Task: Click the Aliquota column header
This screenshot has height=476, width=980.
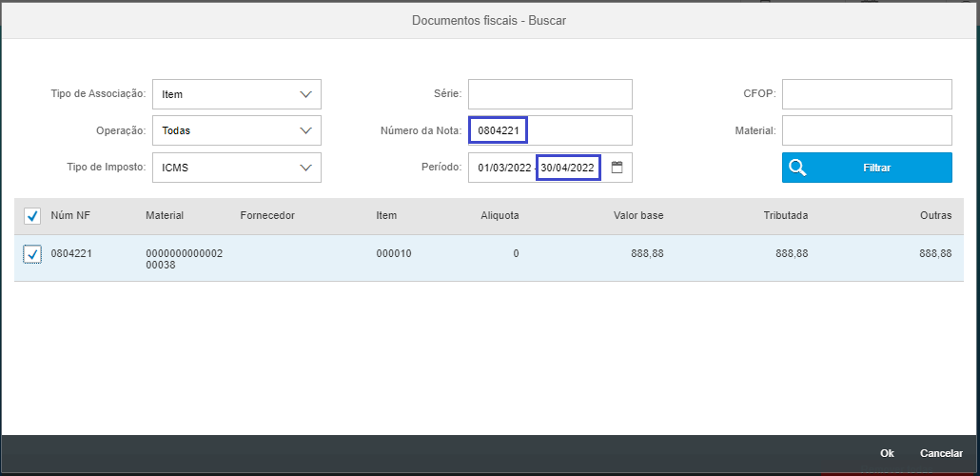Action: coord(500,215)
